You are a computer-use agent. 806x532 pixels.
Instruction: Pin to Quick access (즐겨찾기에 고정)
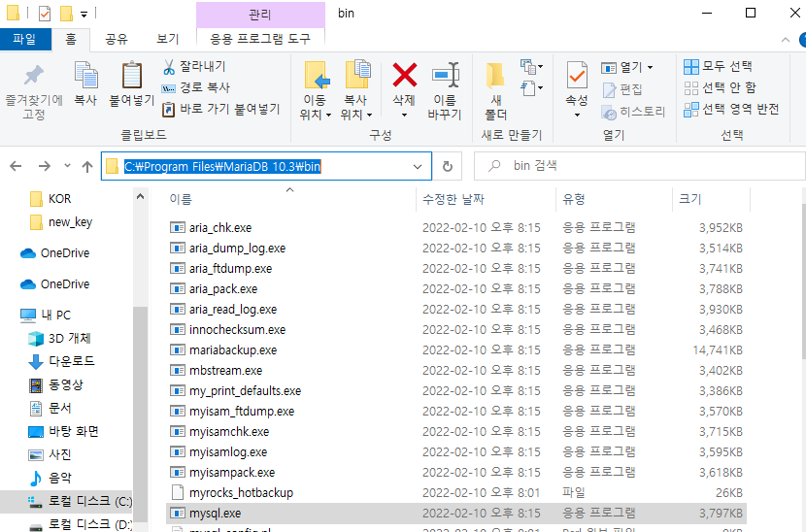point(34,92)
